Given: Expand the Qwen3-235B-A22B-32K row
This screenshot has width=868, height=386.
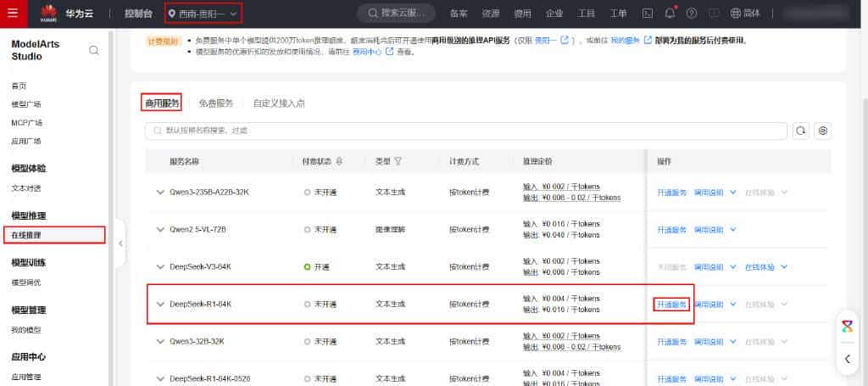Looking at the screenshot, I should (160, 193).
